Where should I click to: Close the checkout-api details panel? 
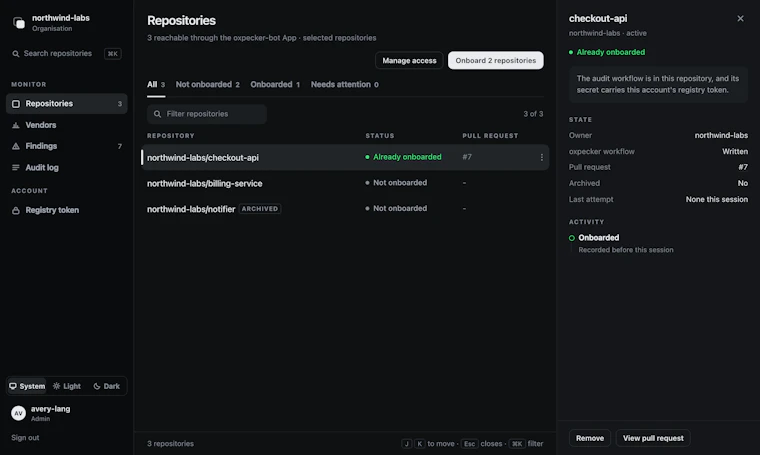[x=740, y=18]
